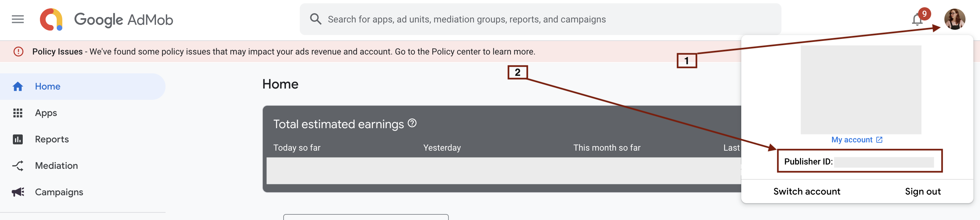Open the Apps menu item
Screen dimensions: 980x220
46,113
